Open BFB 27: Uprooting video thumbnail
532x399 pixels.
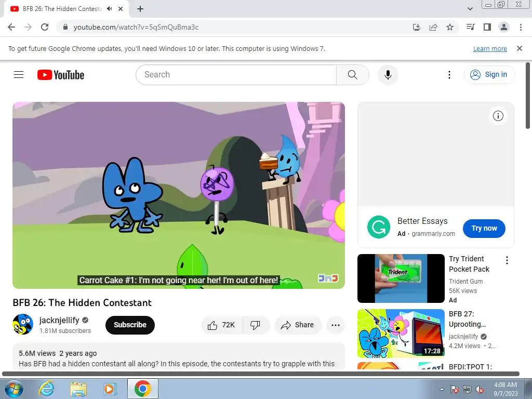click(x=401, y=333)
